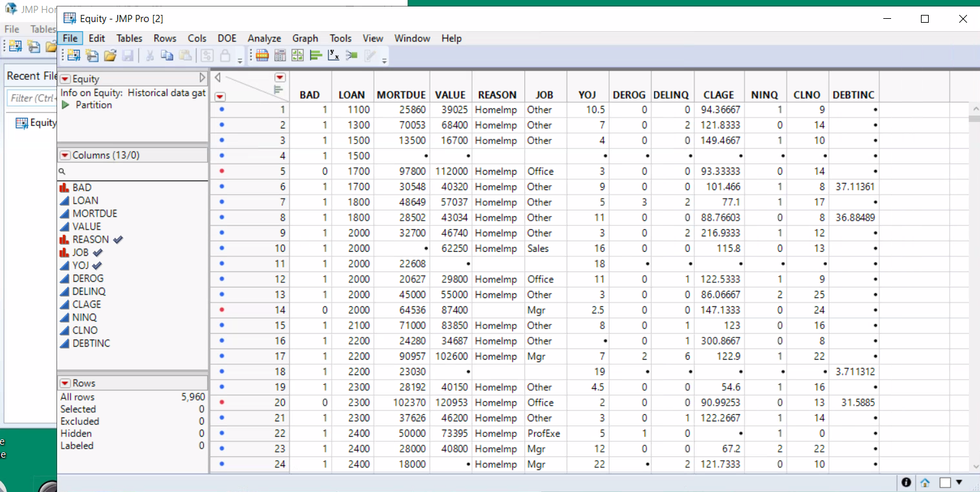
Task: Click the search magnifier in Columns panel
Action: pos(62,171)
